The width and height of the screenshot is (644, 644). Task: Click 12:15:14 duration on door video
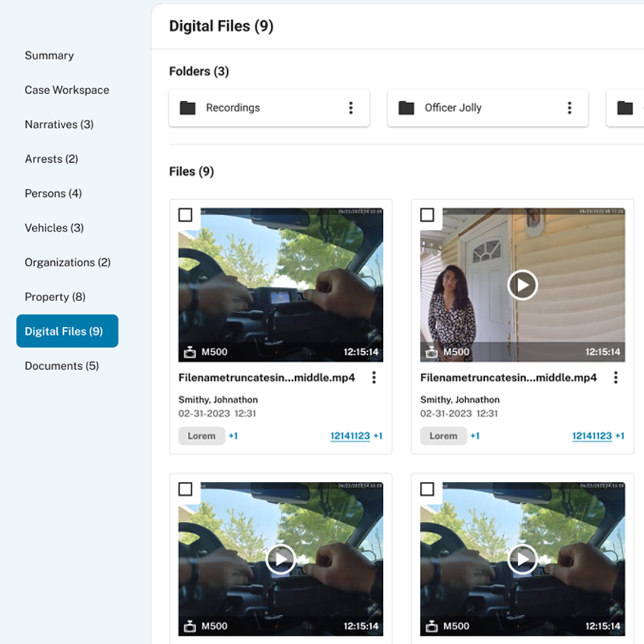603,352
